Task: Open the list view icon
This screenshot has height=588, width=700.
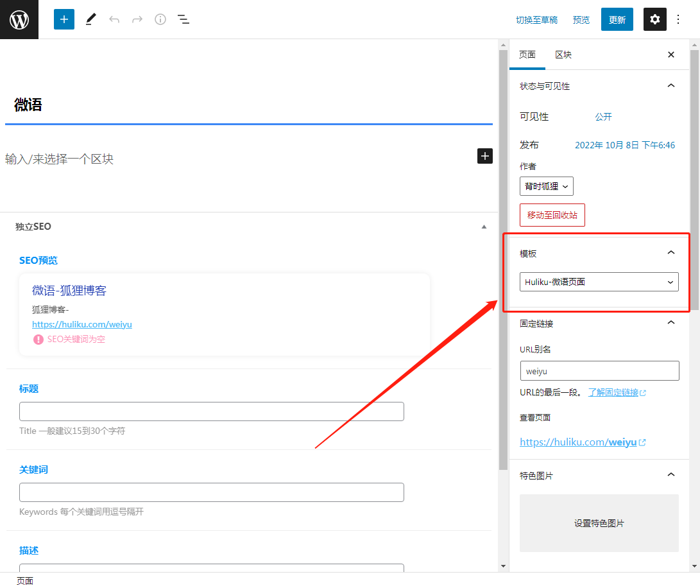Action: pos(184,19)
